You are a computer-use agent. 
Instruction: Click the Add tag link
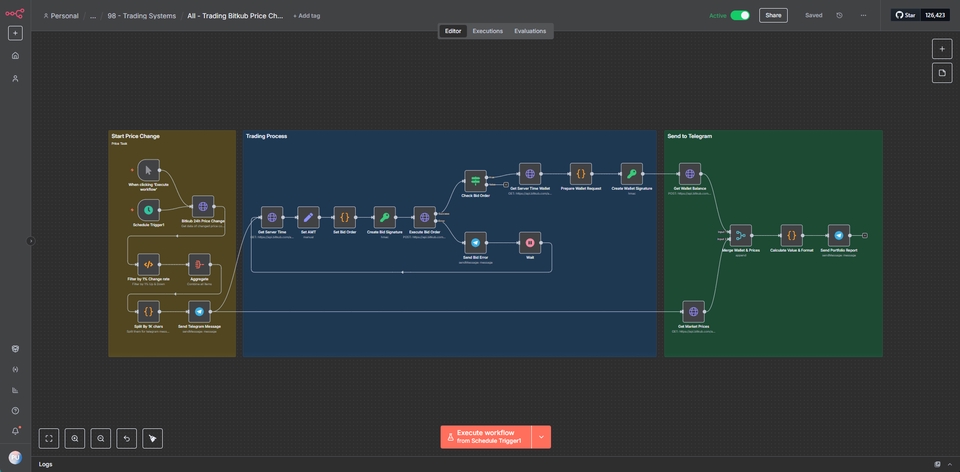pyautogui.click(x=307, y=16)
